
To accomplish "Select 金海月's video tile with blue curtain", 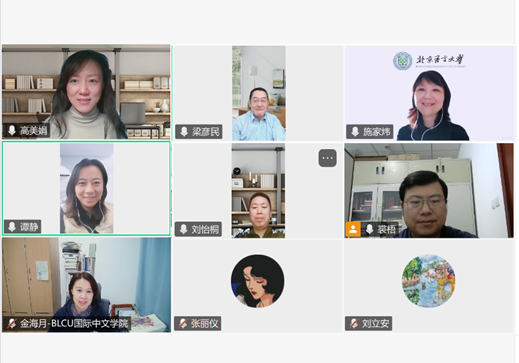I will [86, 285].
